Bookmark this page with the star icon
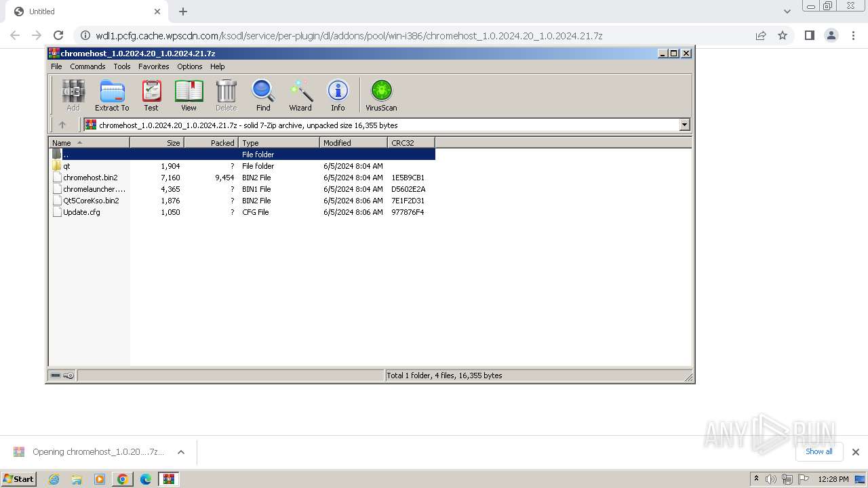This screenshot has width=868, height=488. (x=783, y=35)
